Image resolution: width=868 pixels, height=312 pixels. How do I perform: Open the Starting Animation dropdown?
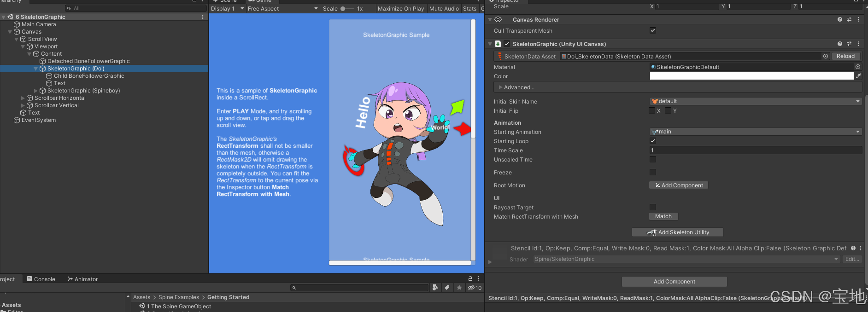pos(756,132)
